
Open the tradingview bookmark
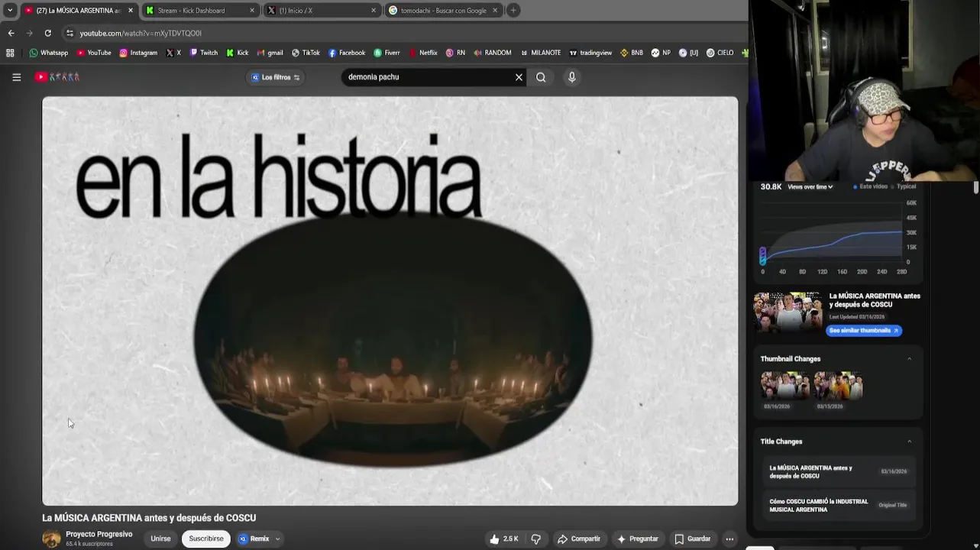(590, 53)
